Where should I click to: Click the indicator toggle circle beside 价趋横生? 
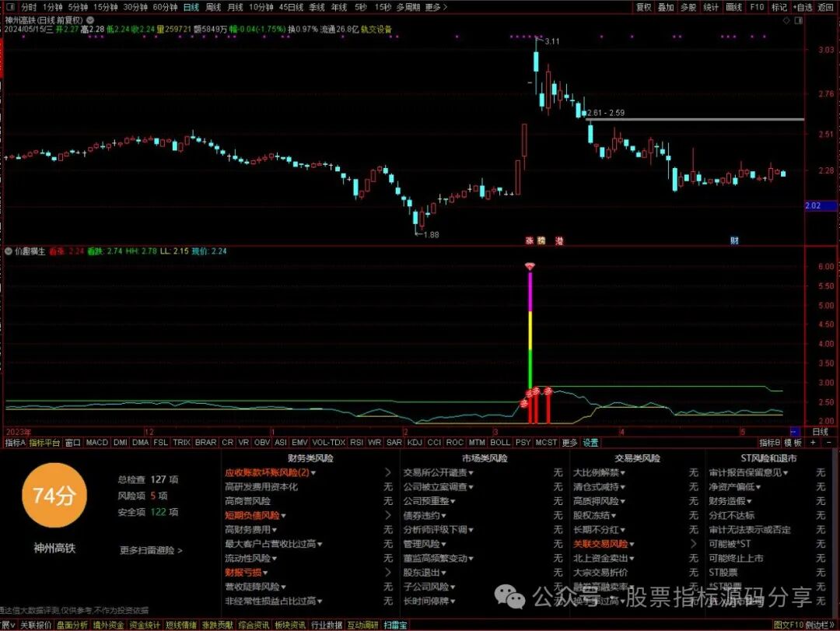(x=9, y=251)
